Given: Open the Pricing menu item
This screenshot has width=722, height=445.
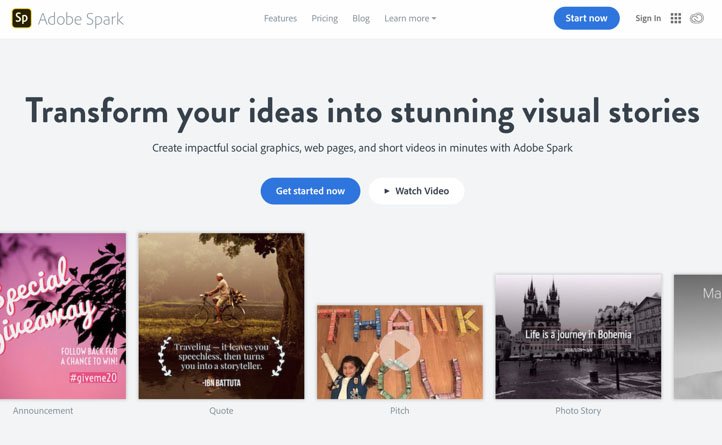Looking at the screenshot, I should (325, 18).
